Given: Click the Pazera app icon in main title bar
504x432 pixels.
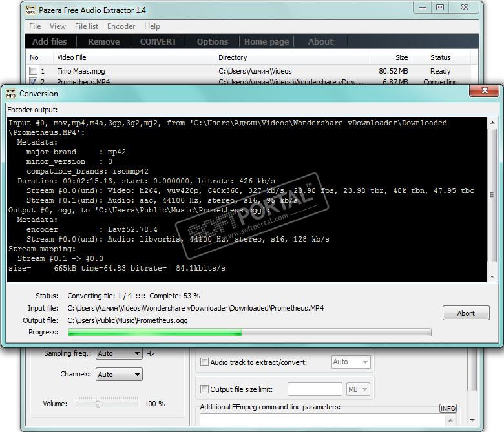Looking at the screenshot, I should (30, 10).
